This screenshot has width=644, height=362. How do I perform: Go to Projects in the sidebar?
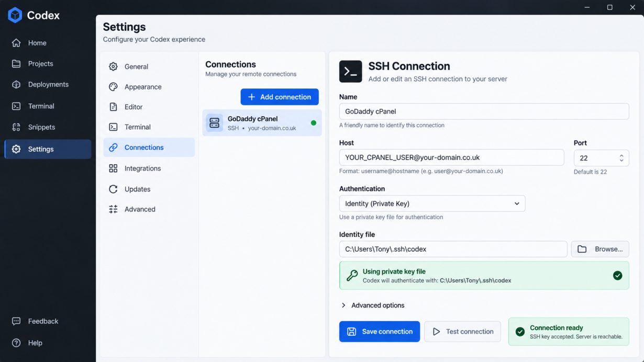[x=48, y=64]
